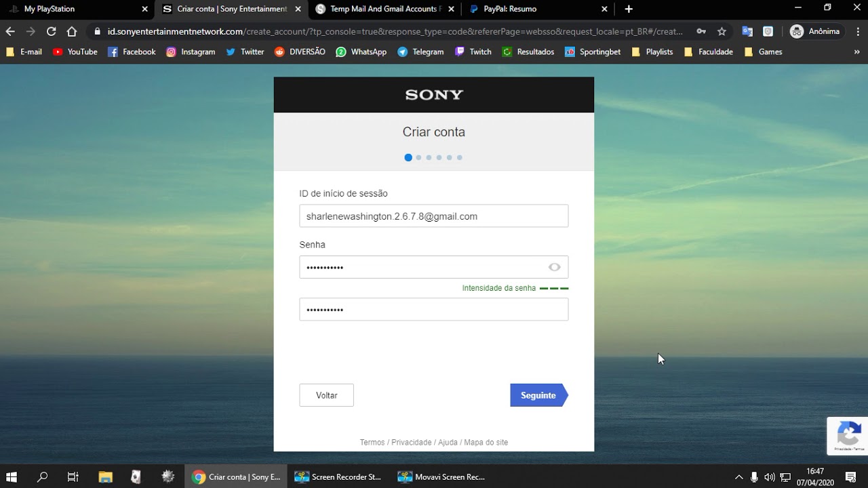This screenshot has width=868, height=488.
Task: Reload the current page
Action: pos(51,31)
